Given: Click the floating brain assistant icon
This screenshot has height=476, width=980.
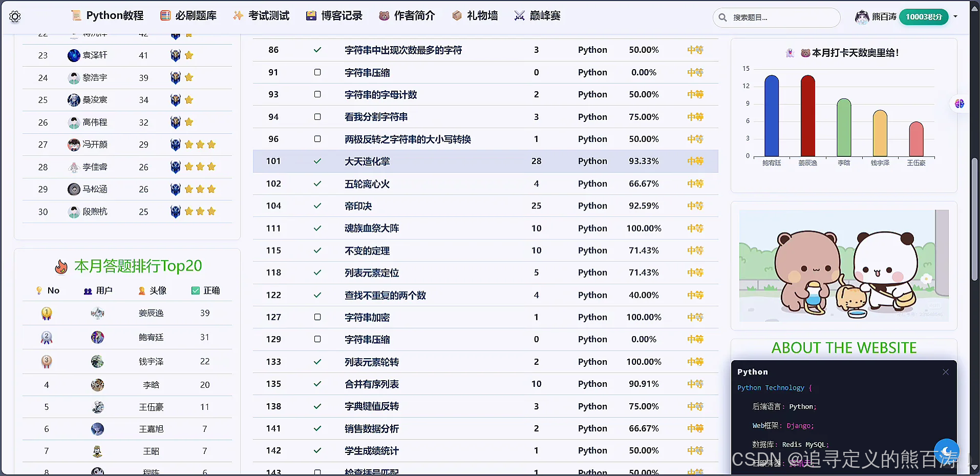Looking at the screenshot, I should [960, 104].
